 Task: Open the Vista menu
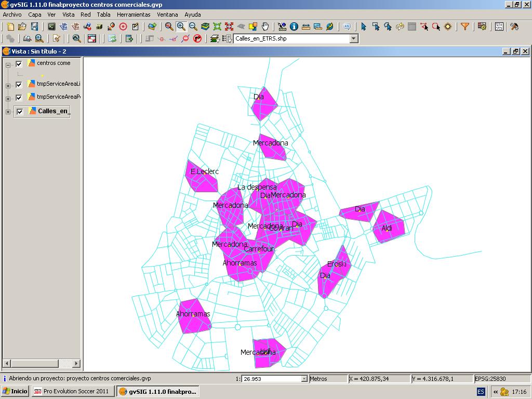(x=68, y=15)
